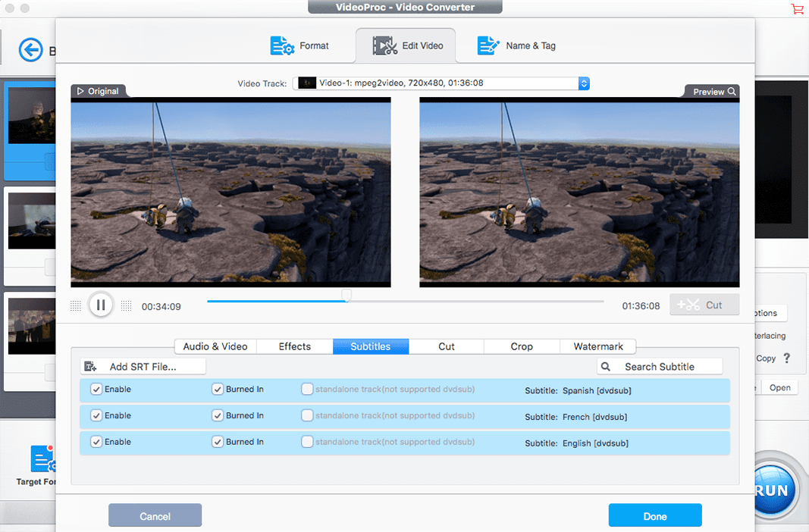Click the Original label button

click(98, 91)
